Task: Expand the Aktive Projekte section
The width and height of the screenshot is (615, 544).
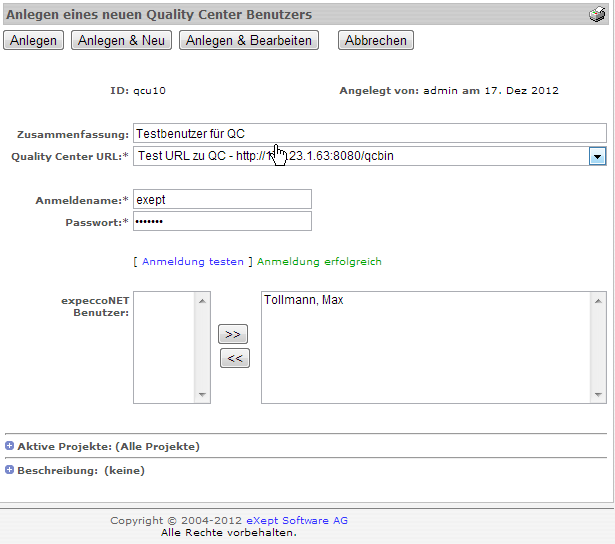Action: [10, 446]
